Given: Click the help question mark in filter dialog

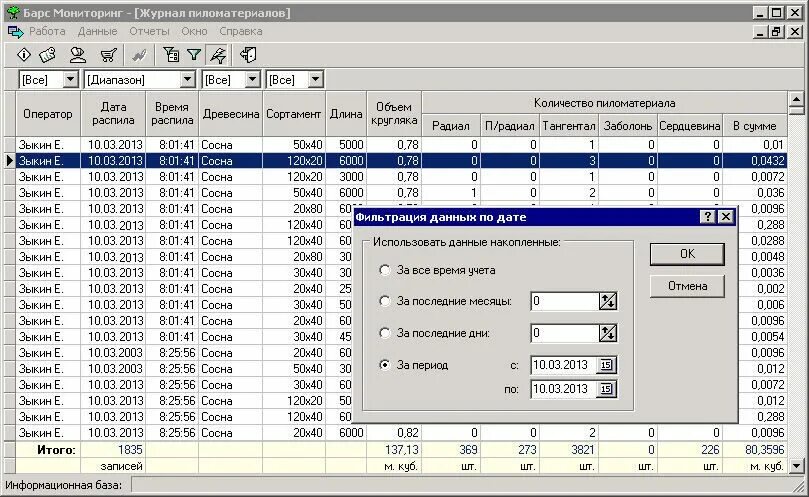Looking at the screenshot, I should tap(708, 217).
